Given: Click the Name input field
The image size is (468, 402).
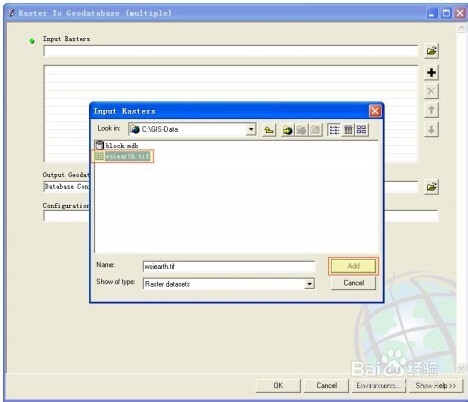Looking at the screenshot, I should pyautogui.click(x=229, y=266).
